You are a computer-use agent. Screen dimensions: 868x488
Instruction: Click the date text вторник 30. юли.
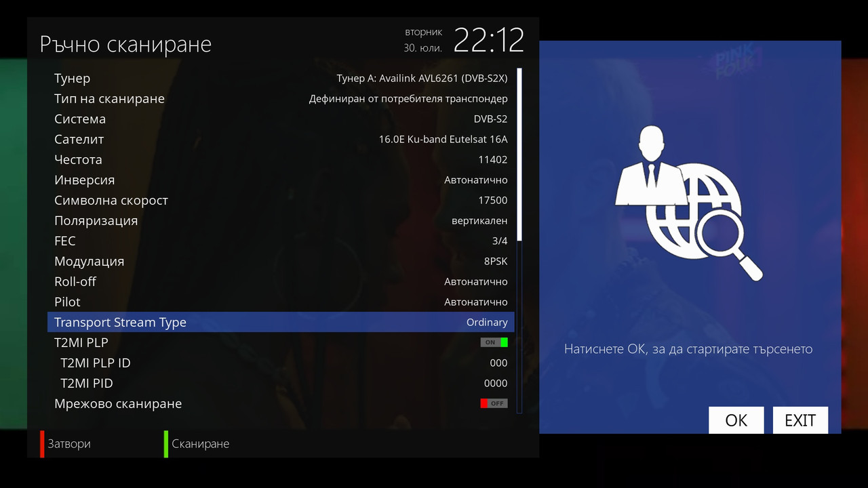[423, 40]
